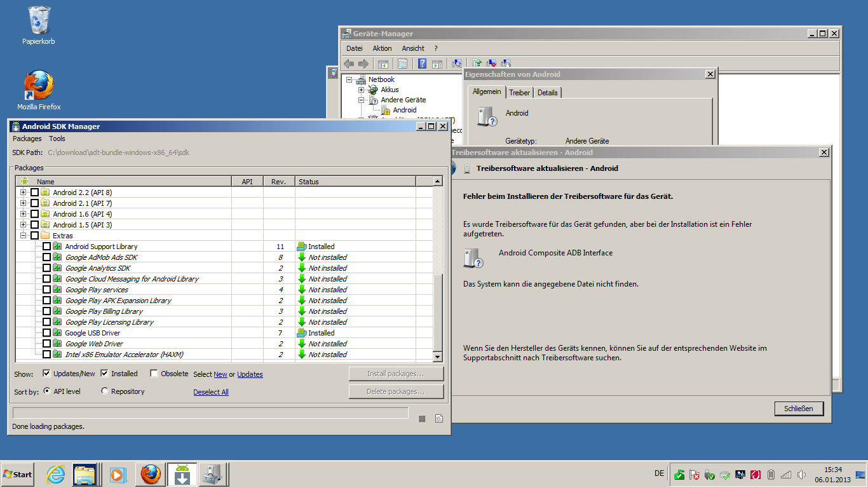
Task: Open the Packages menu
Action: click(27, 139)
